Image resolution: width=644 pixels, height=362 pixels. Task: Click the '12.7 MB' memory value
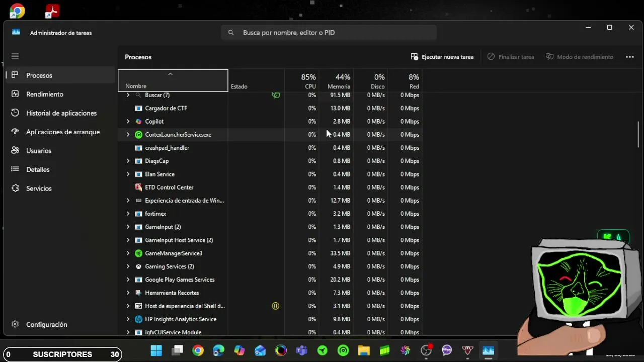(x=340, y=201)
